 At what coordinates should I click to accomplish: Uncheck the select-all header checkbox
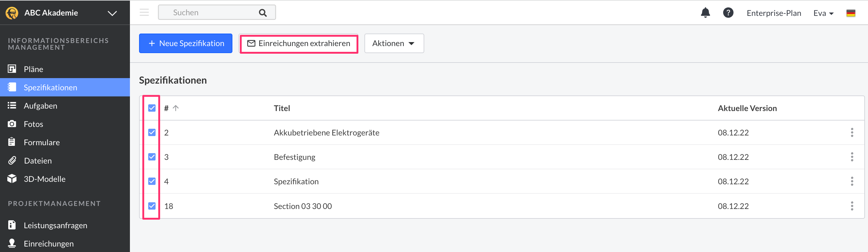tap(152, 108)
